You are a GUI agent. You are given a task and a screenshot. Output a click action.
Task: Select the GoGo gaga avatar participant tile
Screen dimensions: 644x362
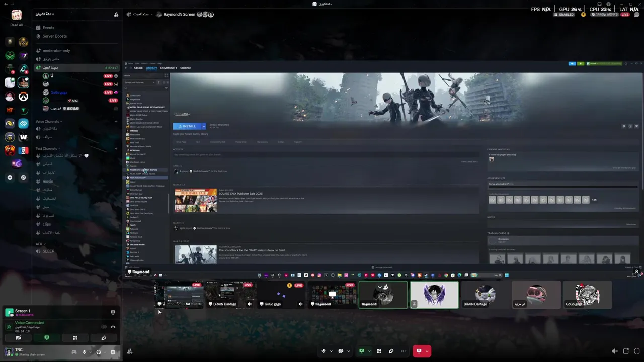(587, 295)
